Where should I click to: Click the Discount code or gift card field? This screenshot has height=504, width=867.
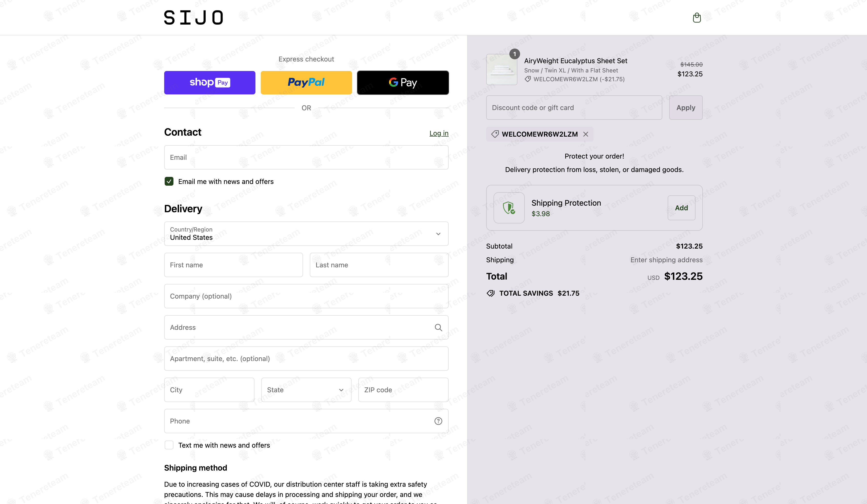(574, 108)
